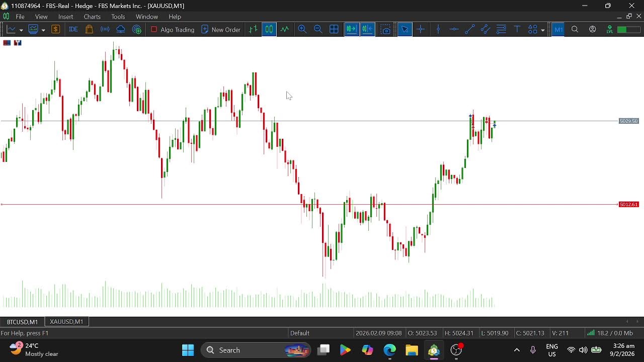Viewport: 644px width, 362px height.
Task: Select the trendline drawing tool
Action: (469, 30)
